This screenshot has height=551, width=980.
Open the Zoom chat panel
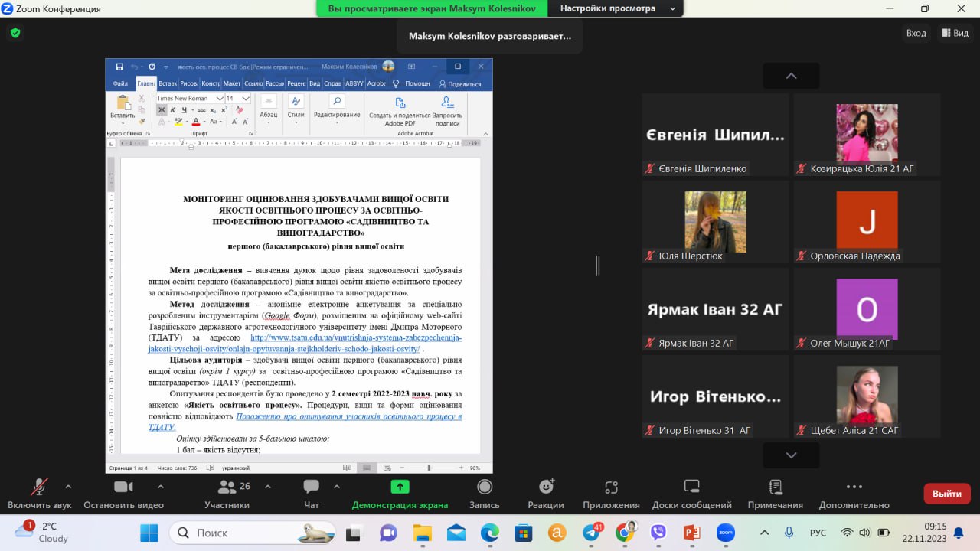coord(311,494)
